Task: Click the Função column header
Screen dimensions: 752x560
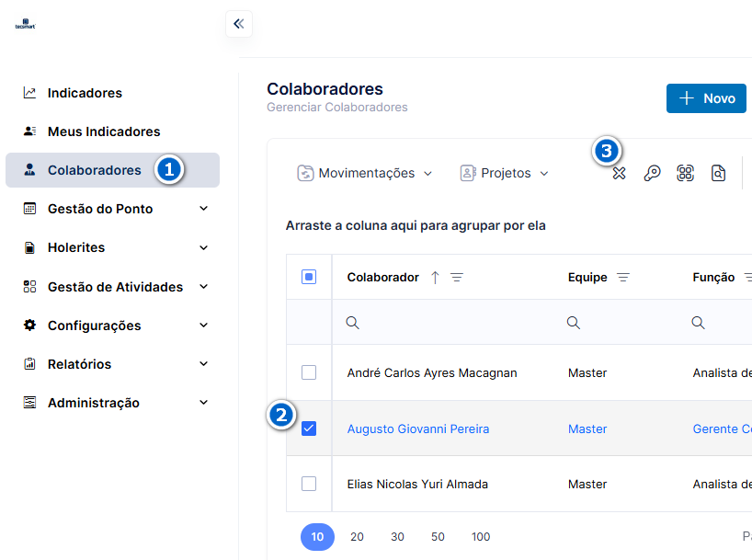Action: 713,278
